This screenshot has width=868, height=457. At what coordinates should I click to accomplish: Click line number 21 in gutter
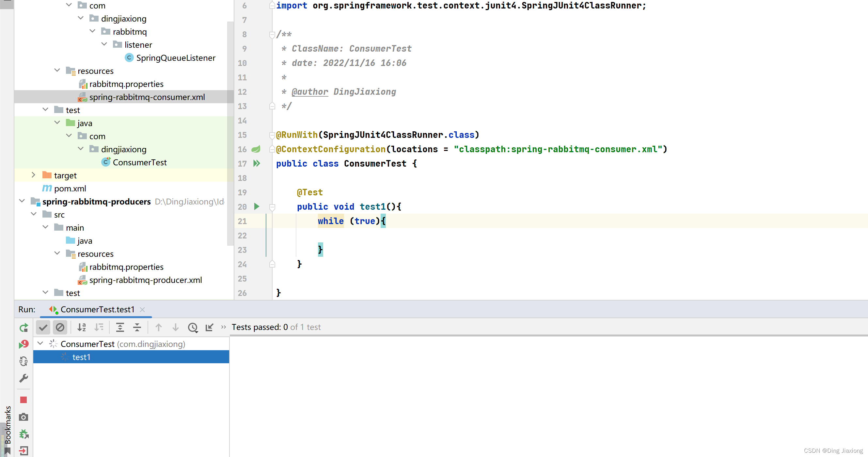(242, 221)
